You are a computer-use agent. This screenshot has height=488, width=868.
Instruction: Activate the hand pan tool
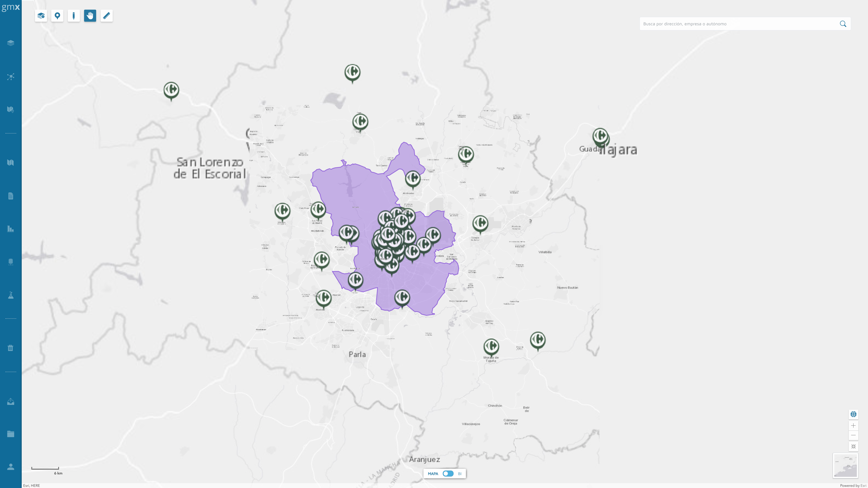(90, 16)
